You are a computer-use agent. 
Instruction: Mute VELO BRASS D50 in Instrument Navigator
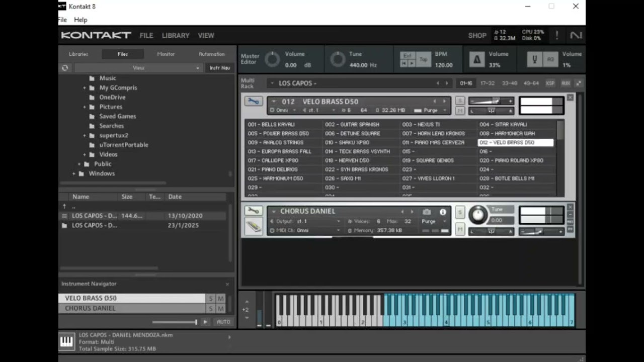220,299
